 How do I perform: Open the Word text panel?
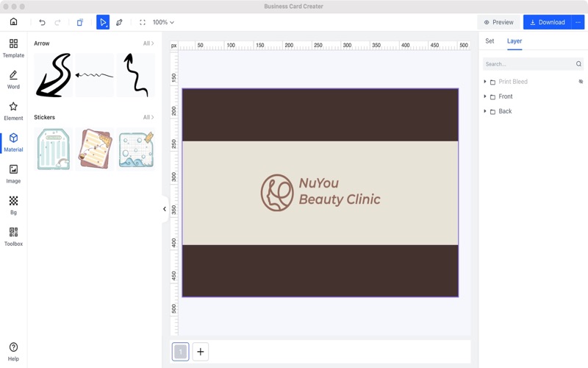point(13,79)
